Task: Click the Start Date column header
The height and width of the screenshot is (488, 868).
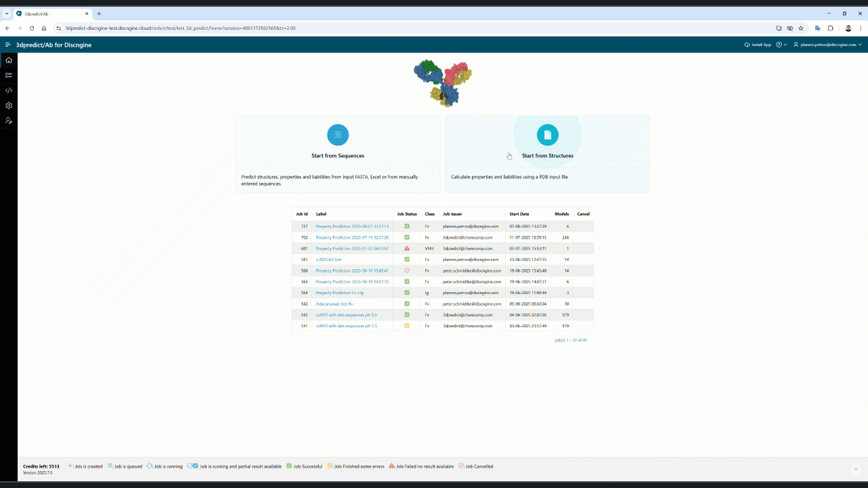Action: pyautogui.click(x=519, y=213)
